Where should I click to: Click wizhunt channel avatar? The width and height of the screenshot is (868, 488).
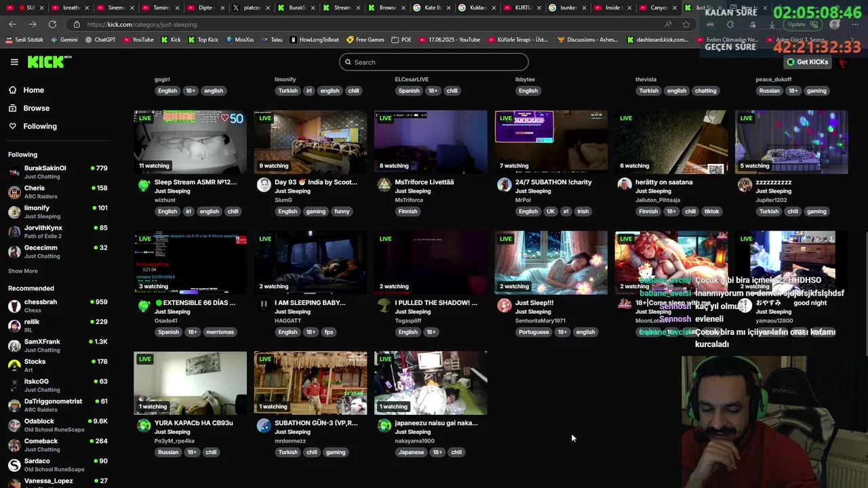click(x=144, y=185)
